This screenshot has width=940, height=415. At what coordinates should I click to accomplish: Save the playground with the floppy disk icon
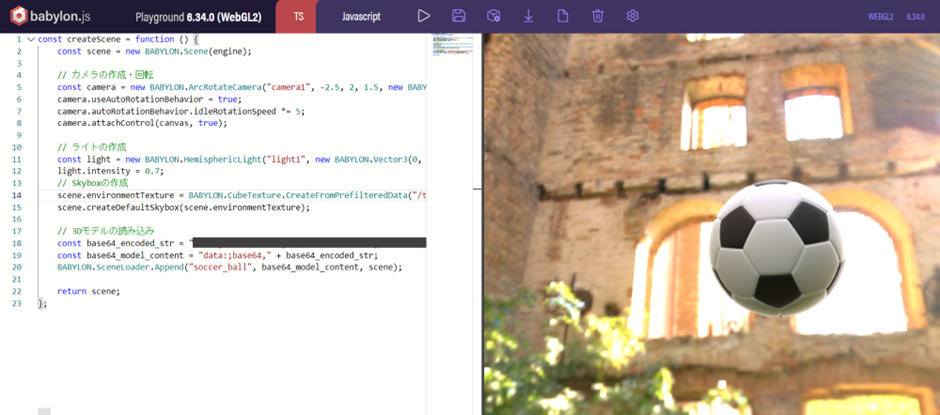click(x=459, y=16)
